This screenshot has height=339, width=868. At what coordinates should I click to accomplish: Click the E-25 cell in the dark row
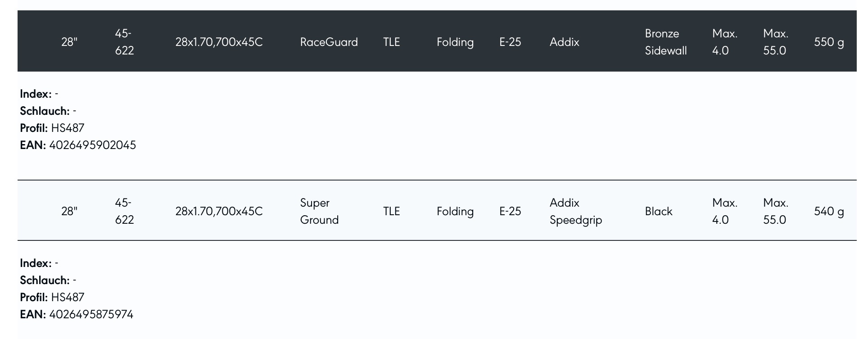510,42
